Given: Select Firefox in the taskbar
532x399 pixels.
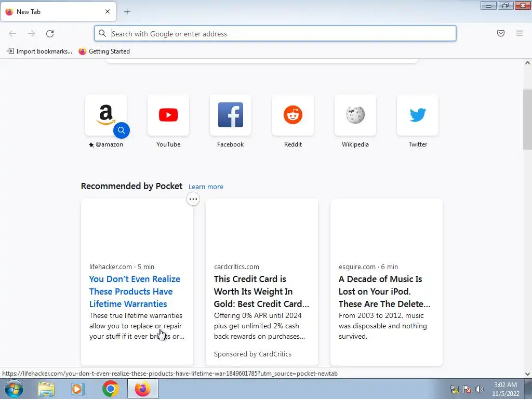Looking at the screenshot, I should pyautogui.click(x=143, y=389).
